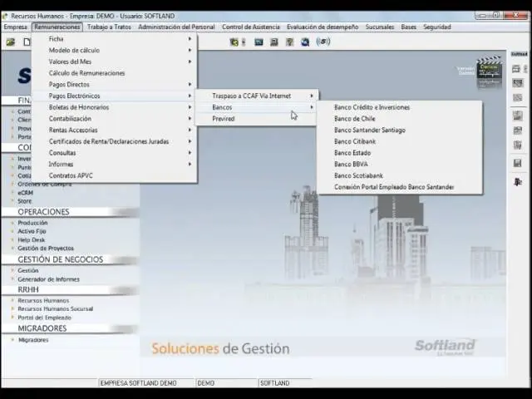This screenshot has width=532, height=399.
Task: Expand the Rentas Accesorias submenu
Action: click(x=115, y=130)
